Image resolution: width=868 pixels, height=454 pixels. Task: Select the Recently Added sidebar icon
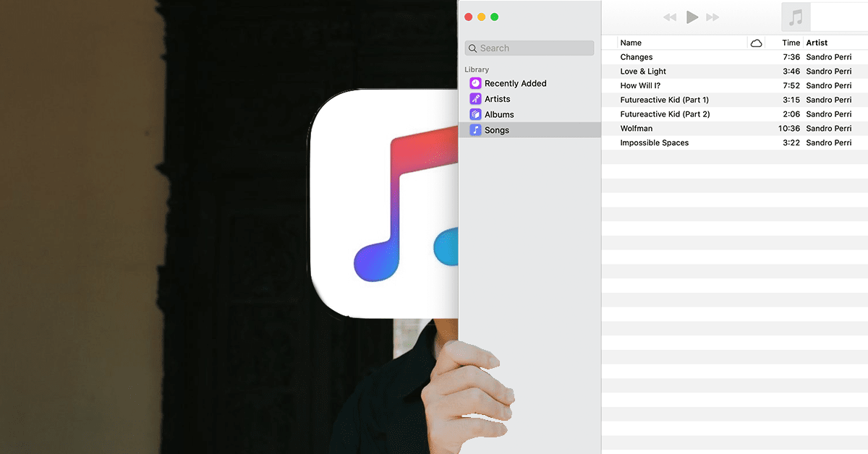point(475,83)
